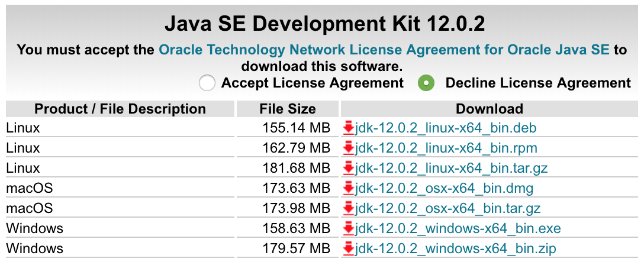Click the Windows cell in the 158.63 MB row

tap(120, 228)
